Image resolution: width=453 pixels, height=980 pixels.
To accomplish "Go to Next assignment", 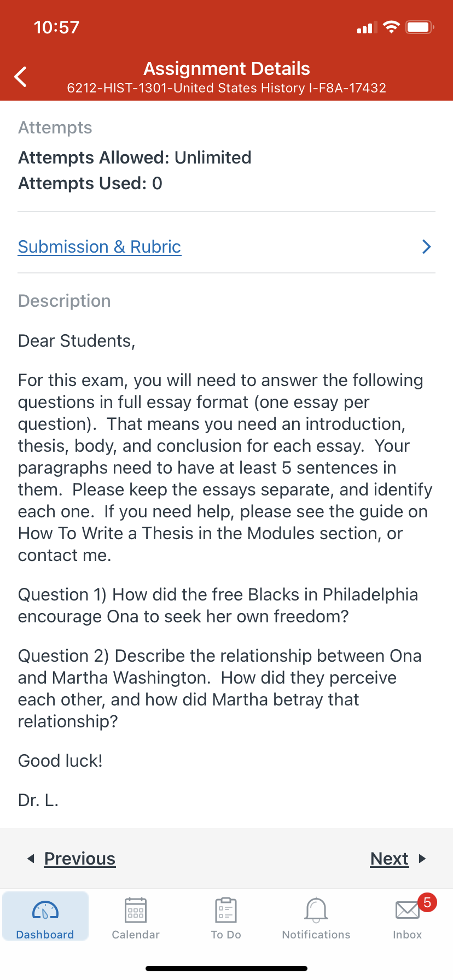I will click(389, 859).
